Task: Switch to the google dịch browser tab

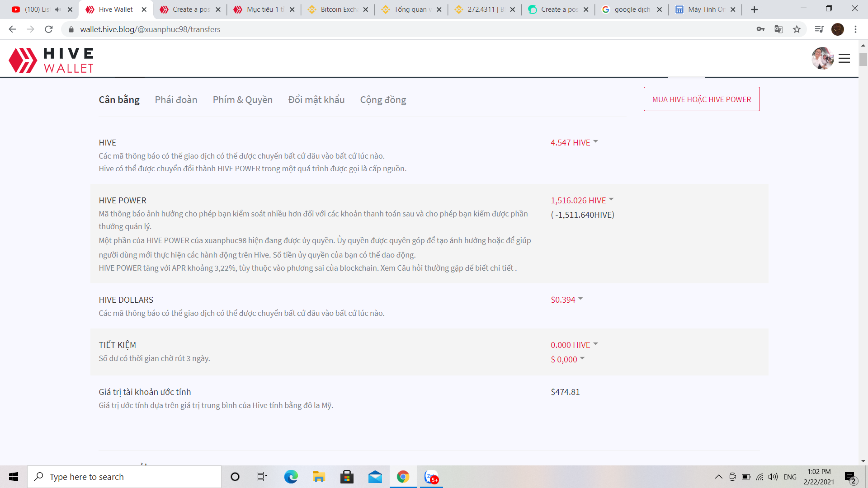Action: click(x=632, y=9)
